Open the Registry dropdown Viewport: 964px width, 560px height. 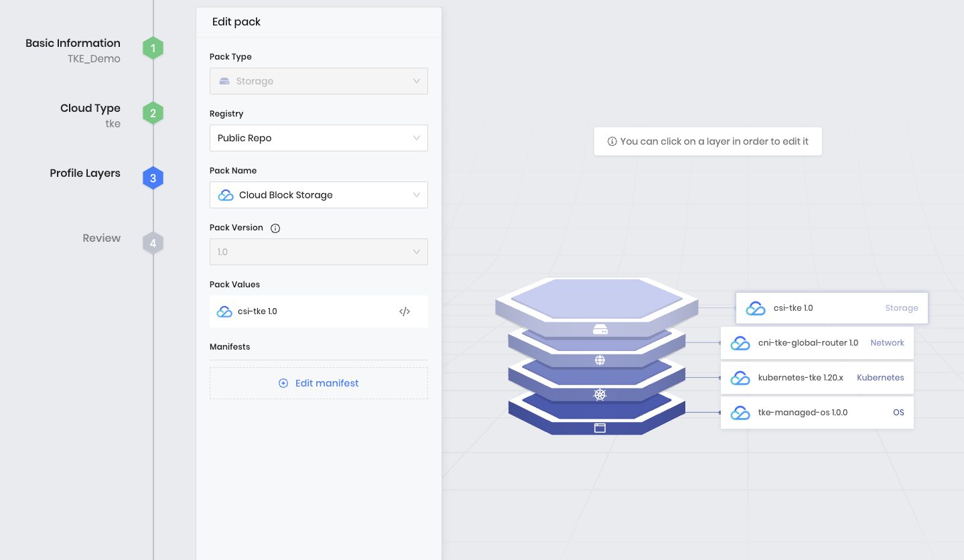click(318, 137)
